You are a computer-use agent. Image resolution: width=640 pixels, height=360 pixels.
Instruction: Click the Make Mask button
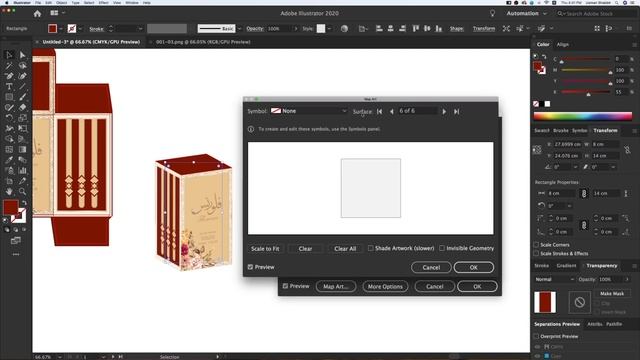611,293
